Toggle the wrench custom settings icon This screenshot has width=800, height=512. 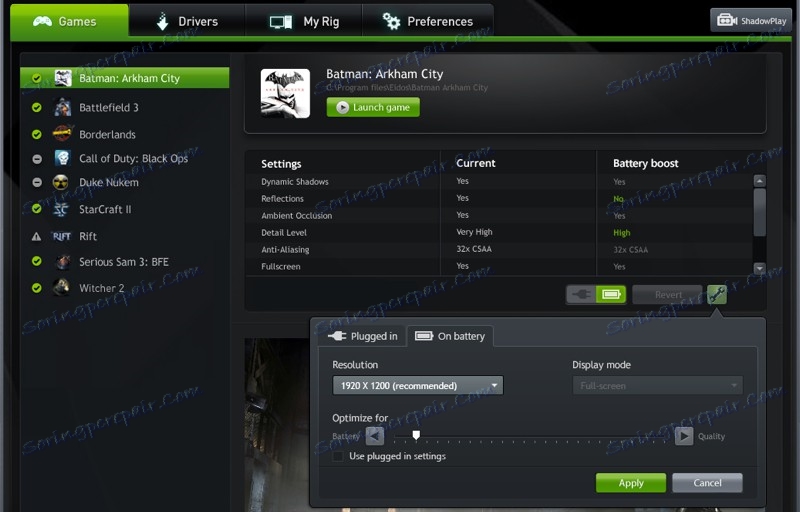pos(717,294)
